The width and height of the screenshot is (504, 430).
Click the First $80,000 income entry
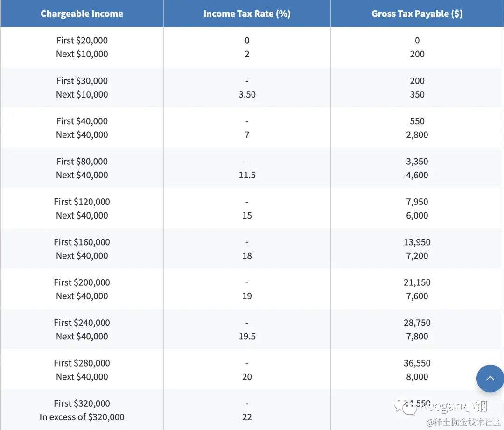[82, 162]
